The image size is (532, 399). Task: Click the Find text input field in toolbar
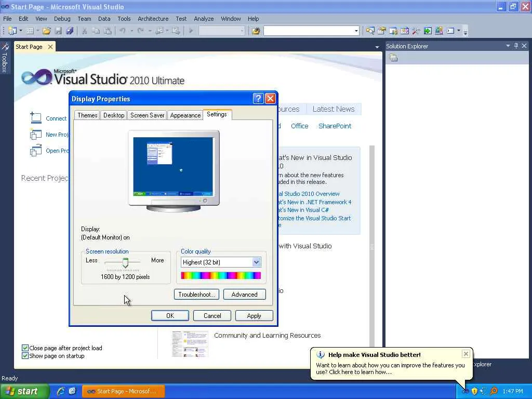pyautogui.click(x=309, y=31)
